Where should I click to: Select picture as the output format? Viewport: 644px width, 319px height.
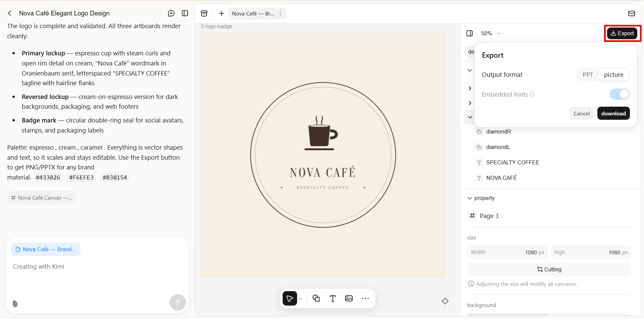click(613, 74)
